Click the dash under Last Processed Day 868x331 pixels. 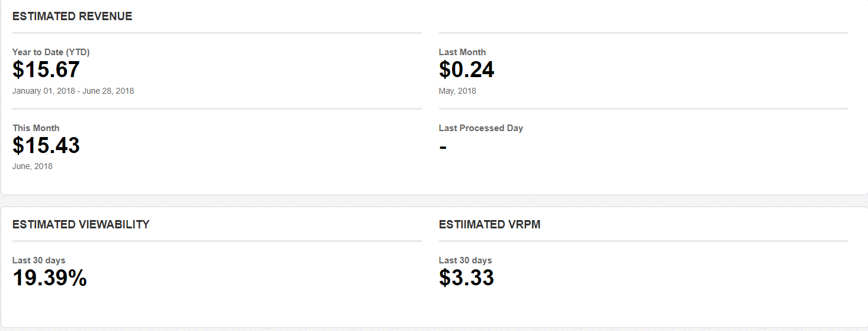pyautogui.click(x=443, y=147)
